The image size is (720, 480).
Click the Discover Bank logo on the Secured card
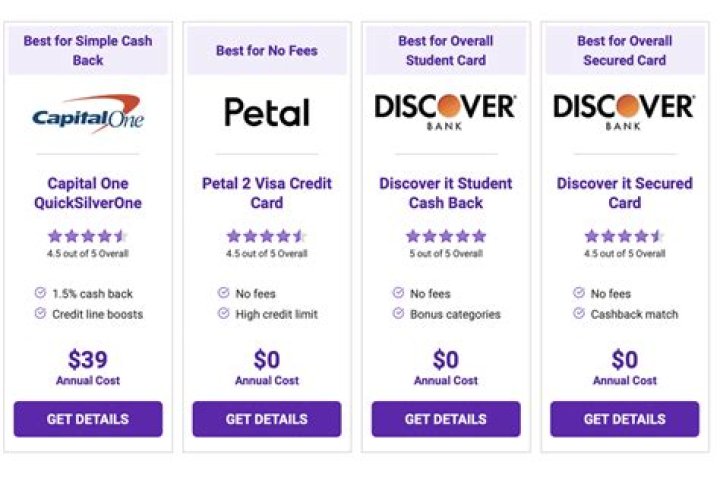pos(624,112)
